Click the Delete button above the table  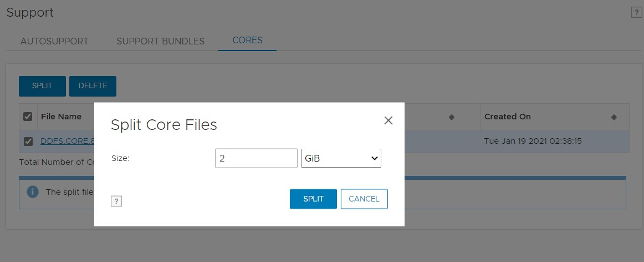(93, 86)
